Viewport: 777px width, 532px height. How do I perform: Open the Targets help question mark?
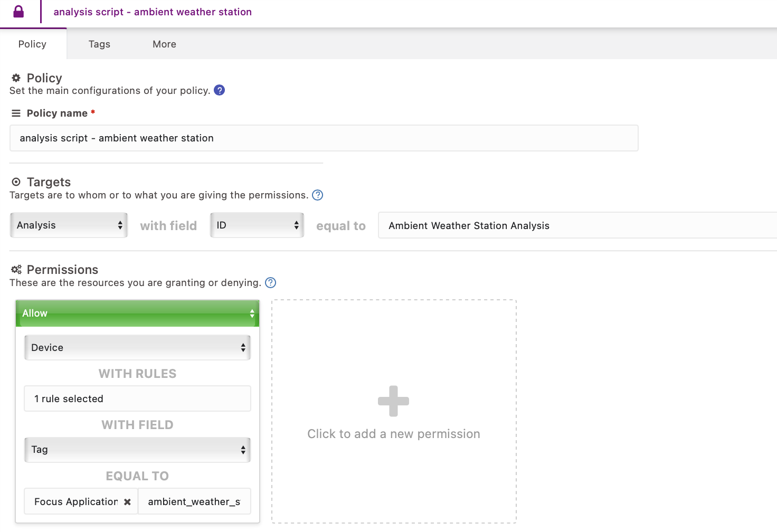(x=317, y=195)
